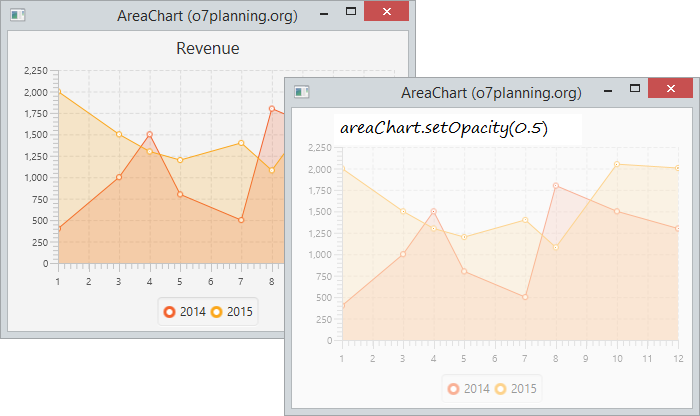Select the 2014 data point at month 4 in the back chart
The height and width of the screenshot is (416, 700).
tap(150, 134)
